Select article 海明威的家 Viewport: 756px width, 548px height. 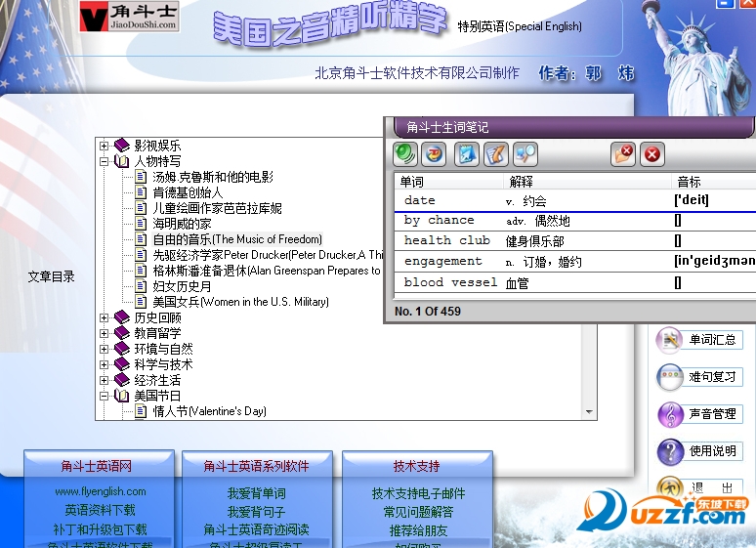[x=182, y=224]
